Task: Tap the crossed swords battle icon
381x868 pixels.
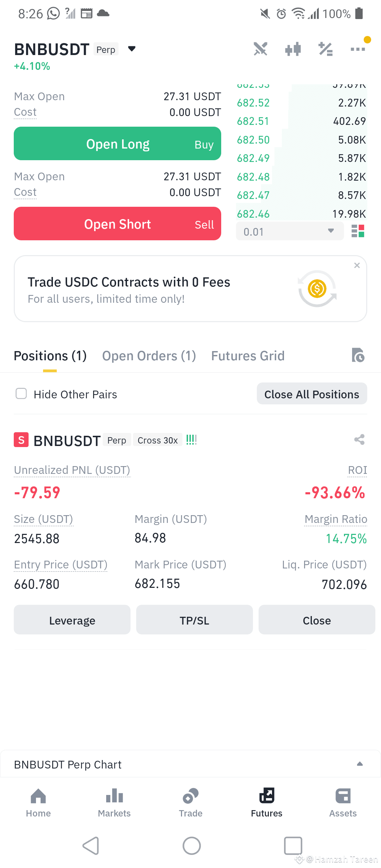Action: [261, 49]
